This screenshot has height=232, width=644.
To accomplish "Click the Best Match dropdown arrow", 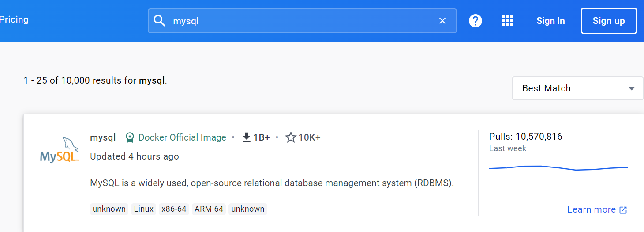I will coord(632,88).
